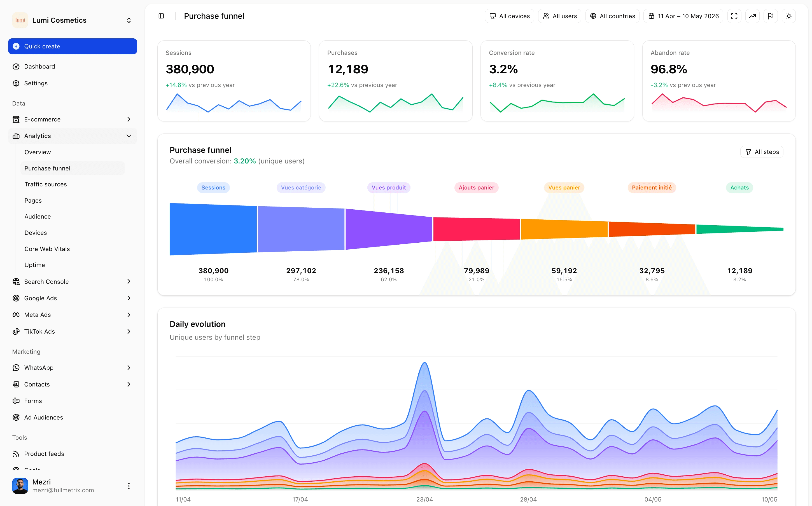
Task: Click the fullscreen icon in header
Action: (734, 16)
